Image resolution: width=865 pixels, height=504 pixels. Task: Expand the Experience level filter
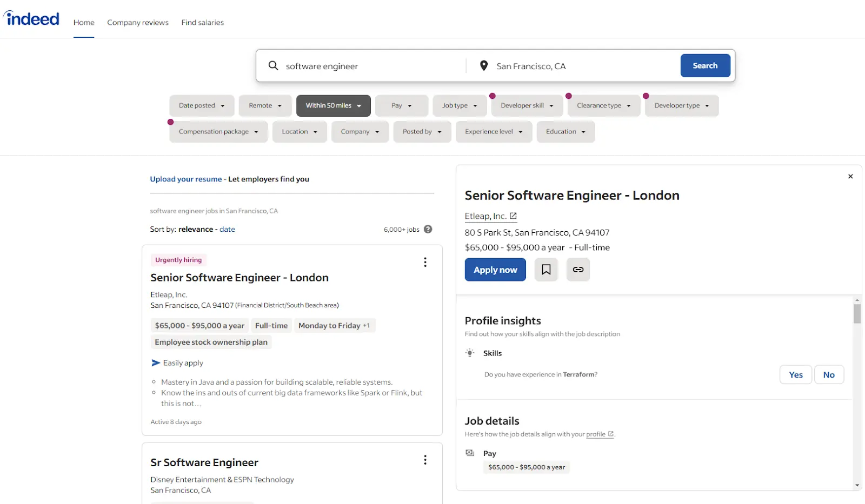pyautogui.click(x=494, y=131)
